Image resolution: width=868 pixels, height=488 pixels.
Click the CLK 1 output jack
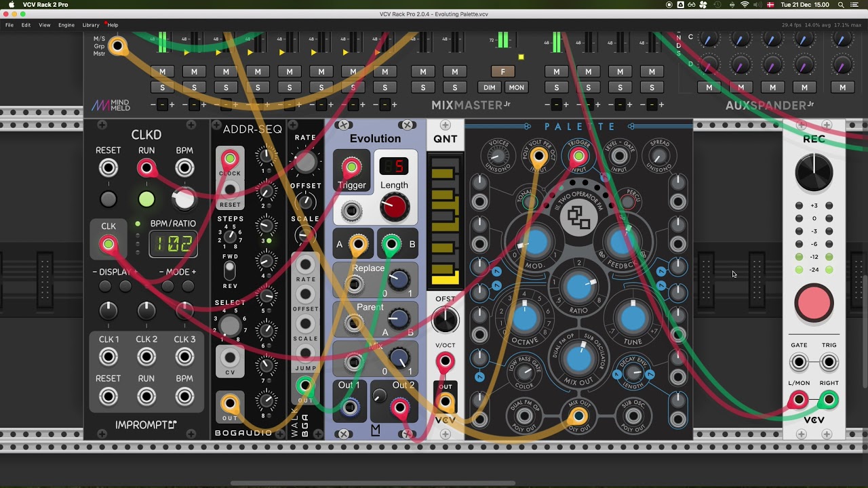coord(108,357)
